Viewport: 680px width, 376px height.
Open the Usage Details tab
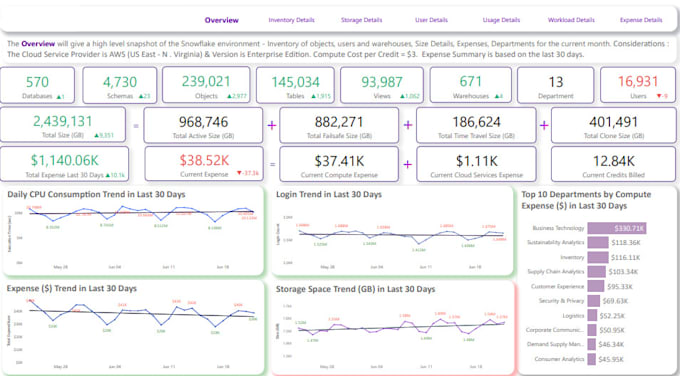pyautogui.click(x=501, y=20)
